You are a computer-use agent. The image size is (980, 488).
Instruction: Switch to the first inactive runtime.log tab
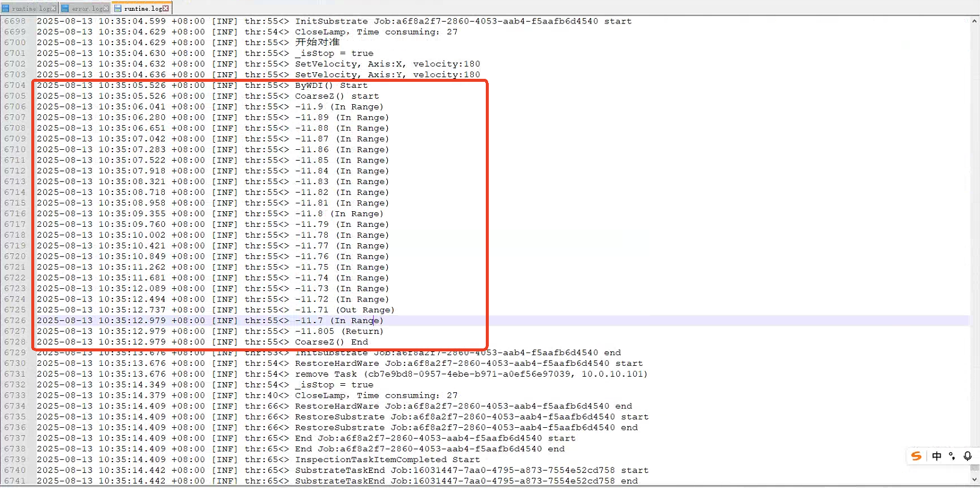30,8
